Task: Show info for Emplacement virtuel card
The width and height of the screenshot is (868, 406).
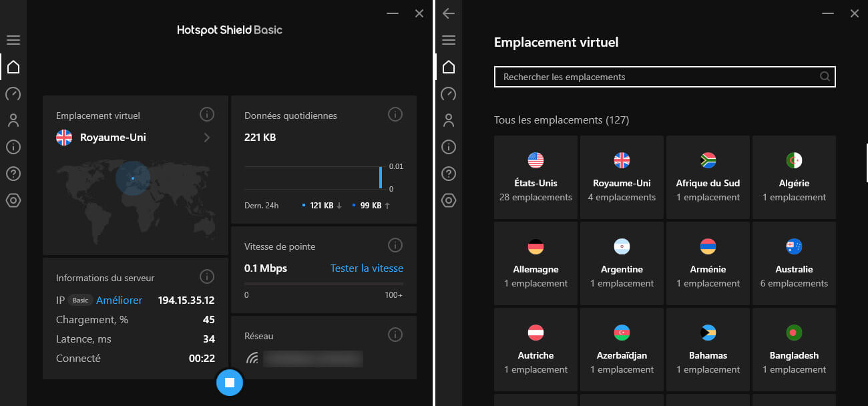Action: point(207,115)
